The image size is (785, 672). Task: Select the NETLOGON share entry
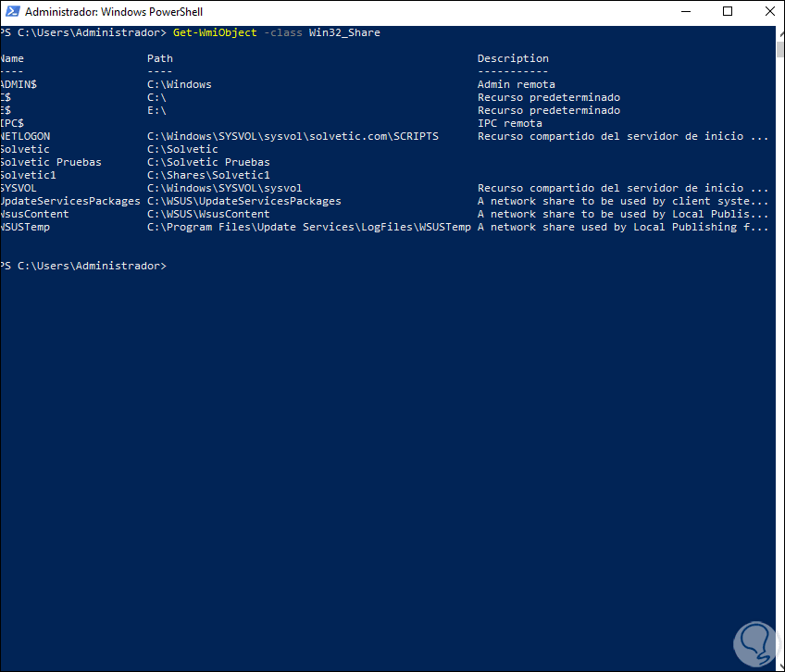point(25,135)
